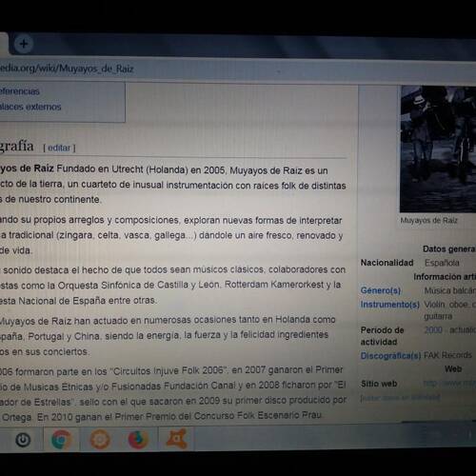
Task: Follow the Género(s) link in infobox
Action: click(381, 290)
